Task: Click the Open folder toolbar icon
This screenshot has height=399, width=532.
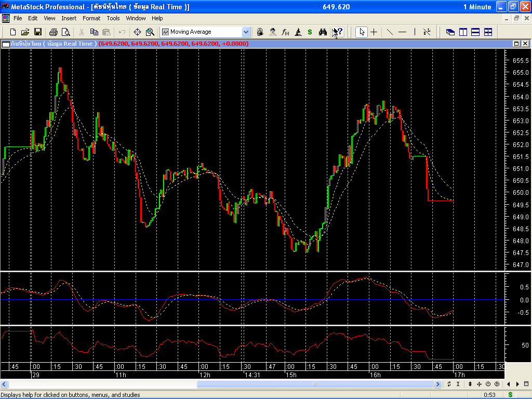Action: 25,32
